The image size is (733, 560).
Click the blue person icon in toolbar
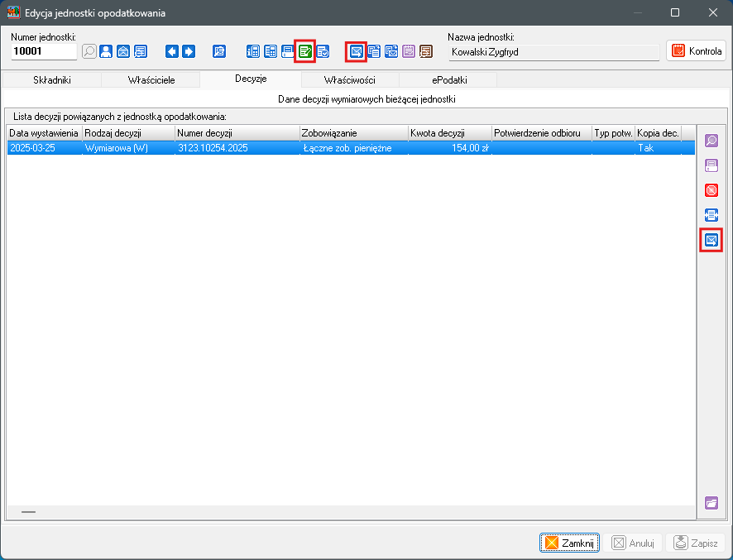point(106,51)
